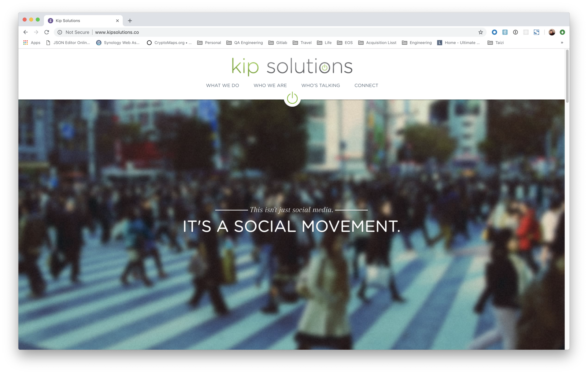This screenshot has height=374, width=588.
Task: Click the blue circle extension icon
Action: point(494,32)
